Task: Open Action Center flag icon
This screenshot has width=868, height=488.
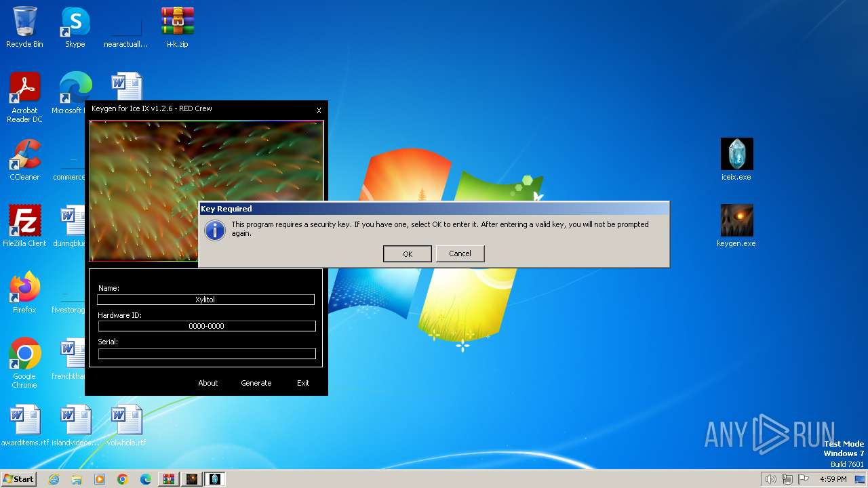Action: click(804, 479)
